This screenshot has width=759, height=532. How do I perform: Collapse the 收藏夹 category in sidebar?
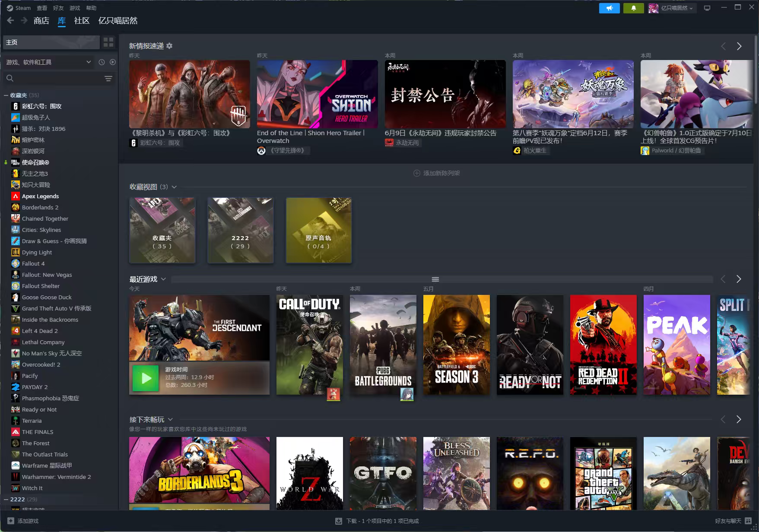(x=6, y=95)
